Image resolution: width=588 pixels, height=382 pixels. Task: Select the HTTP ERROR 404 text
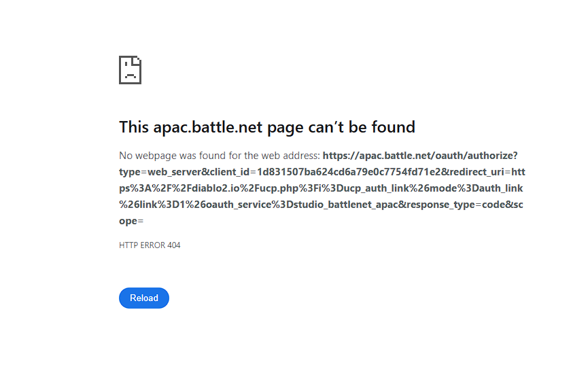point(150,245)
